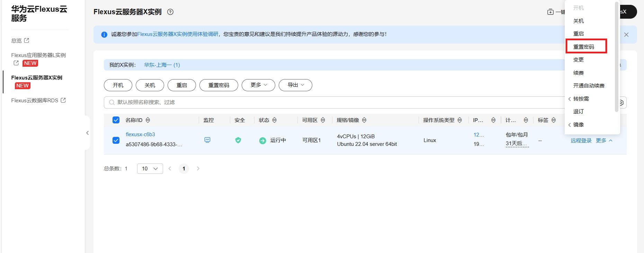Open the page size dropdown showing 10
Screen dimensions: 644x253
click(x=150, y=169)
